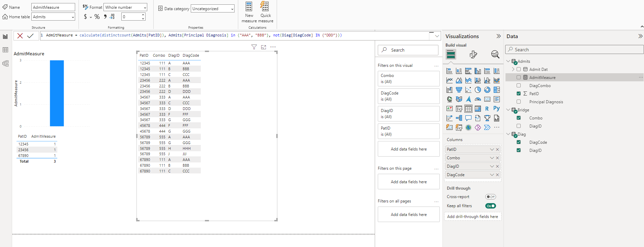Select the Ribbon chart visual
The height and width of the screenshot is (247, 644).
pos(497,80)
